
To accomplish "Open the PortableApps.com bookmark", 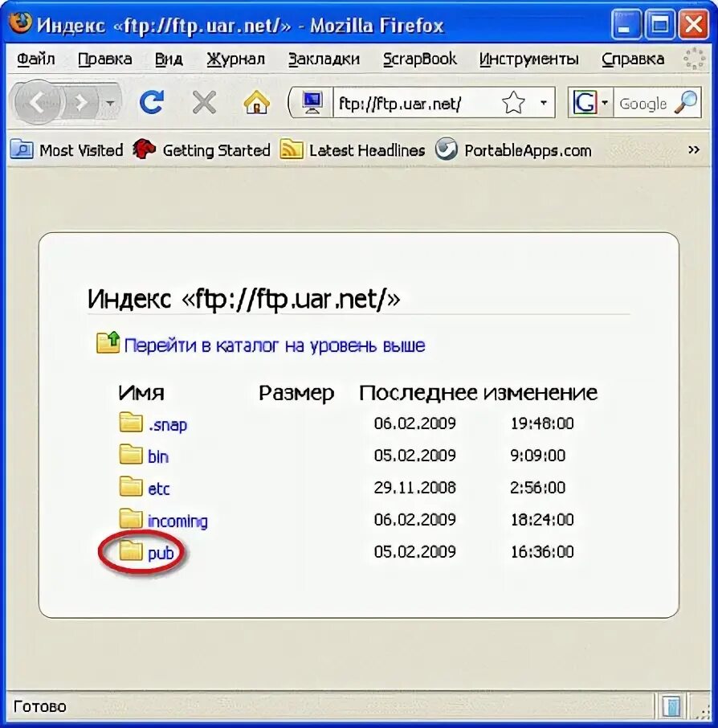I will (x=513, y=150).
